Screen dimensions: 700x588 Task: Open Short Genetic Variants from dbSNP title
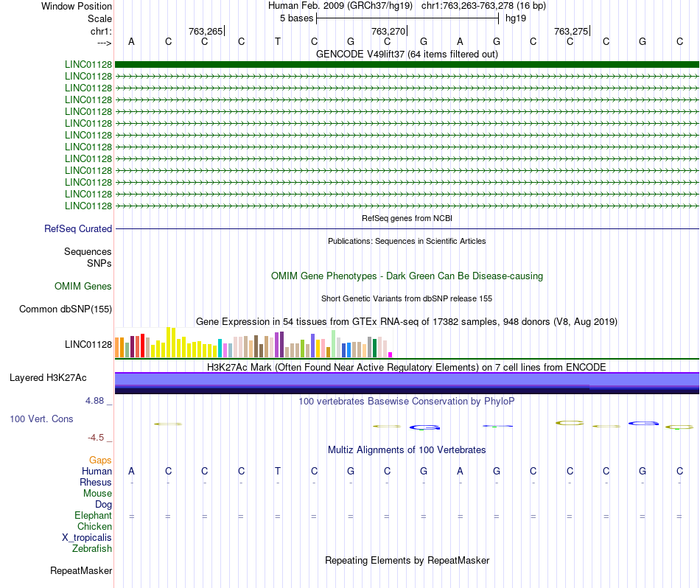(x=407, y=298)
